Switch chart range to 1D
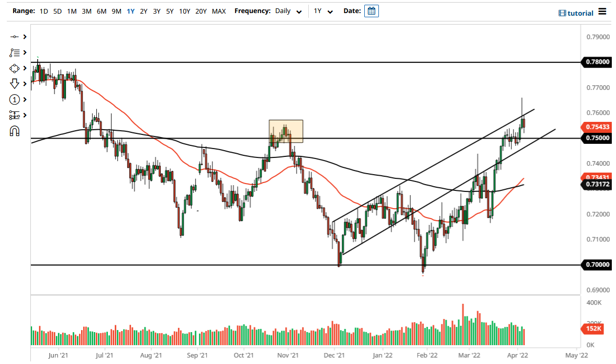The width and height of the screenshot is (616, 364). [x=44, y=10]
